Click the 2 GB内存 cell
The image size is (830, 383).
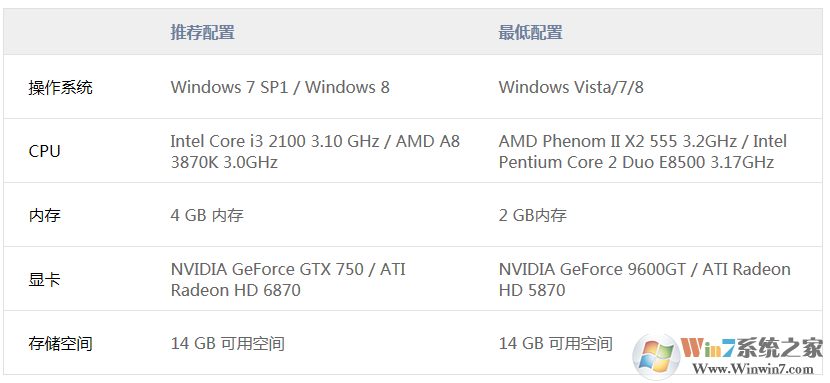coord(533,215)
